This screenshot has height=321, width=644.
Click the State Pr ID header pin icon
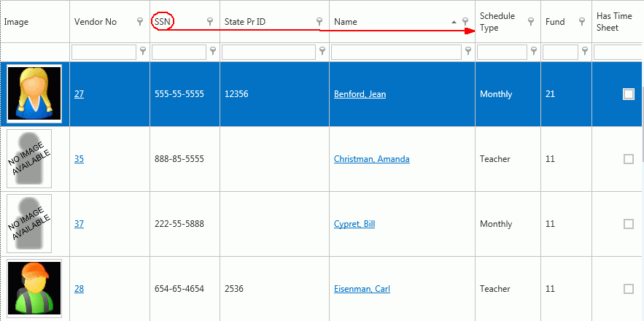[x=319, y=22]
